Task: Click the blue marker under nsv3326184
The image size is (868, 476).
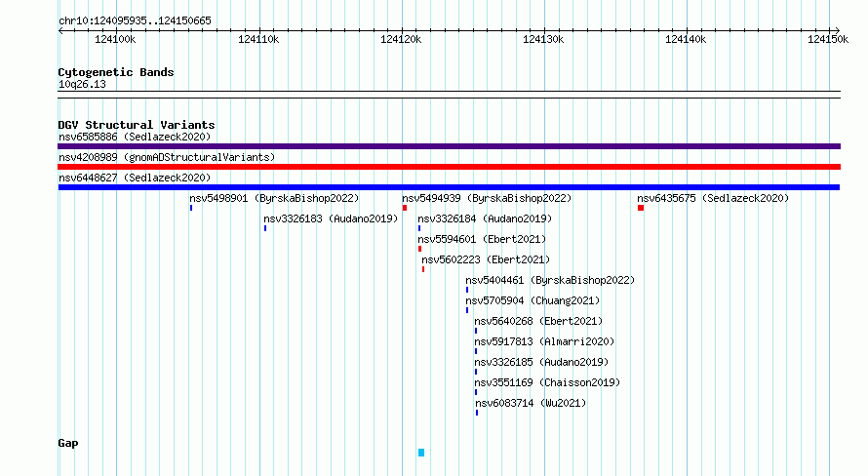Action: [x=419, y=228]
